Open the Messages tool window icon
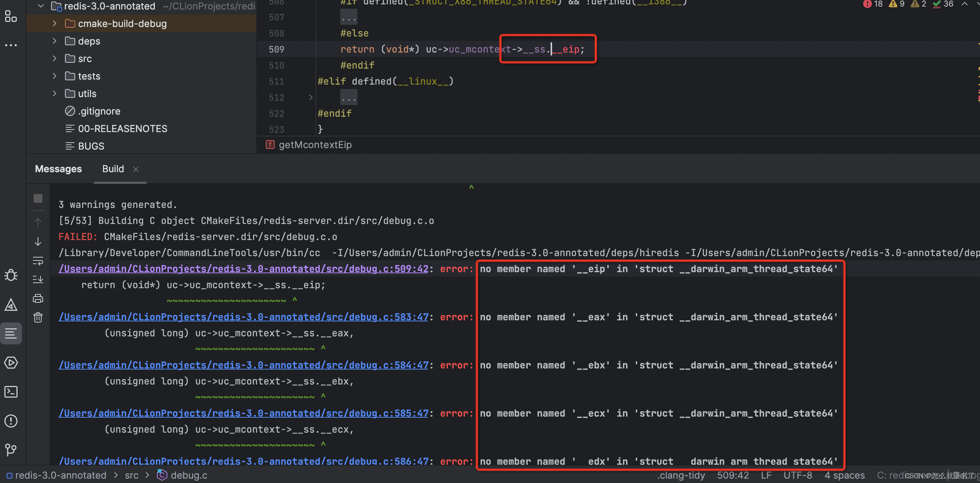This screenshot has height=483, width=980. click(11, 334)
